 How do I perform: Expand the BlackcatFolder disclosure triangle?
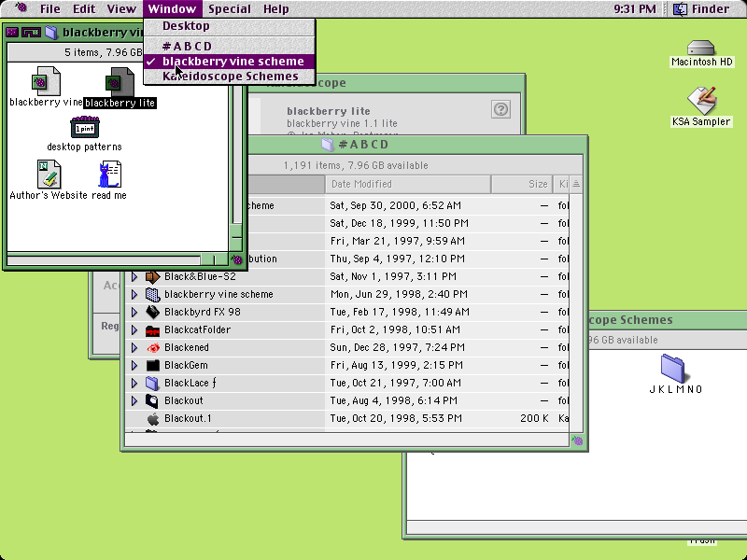tap(134, 330)
